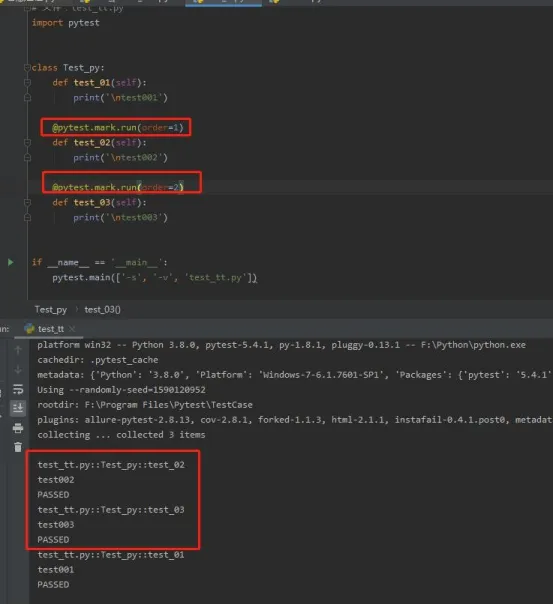The height and width of the screenshot is (605, 553).
Task: Open test_03() breadcrumb
Action: click(x=102, y=310)
